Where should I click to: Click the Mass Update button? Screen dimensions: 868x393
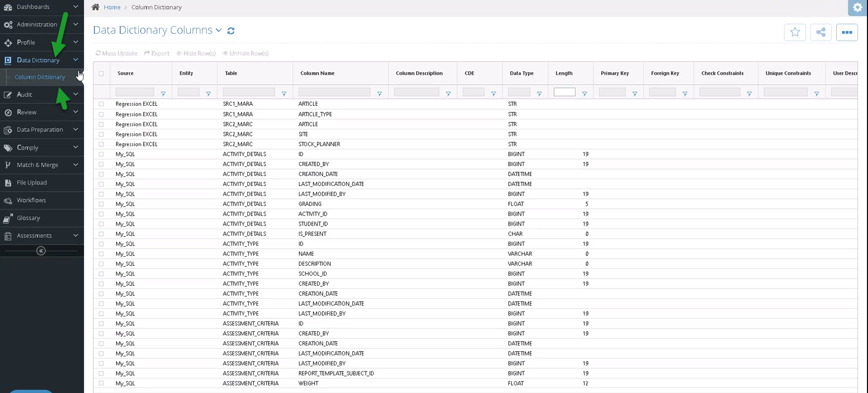116,53
